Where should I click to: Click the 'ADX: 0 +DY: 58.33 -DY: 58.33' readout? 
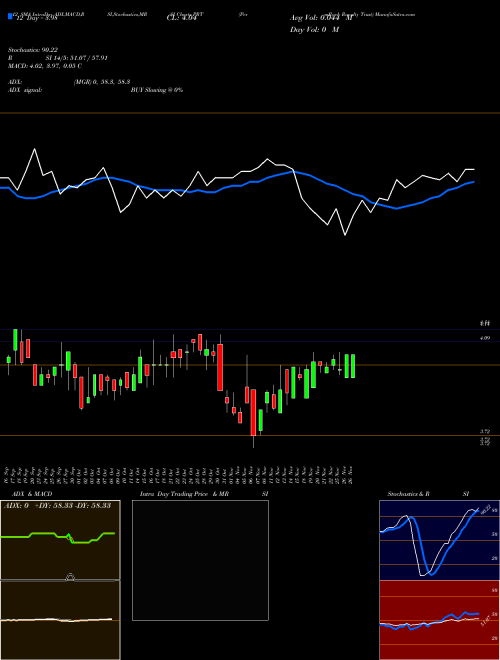pyautogui.click(x=57, y=506)
